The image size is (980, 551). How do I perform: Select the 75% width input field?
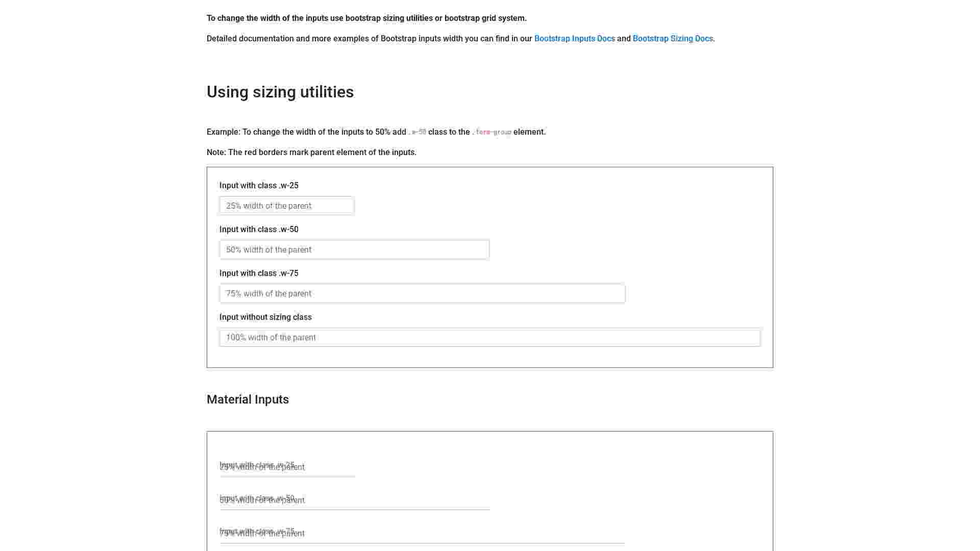tap(422, 293)
